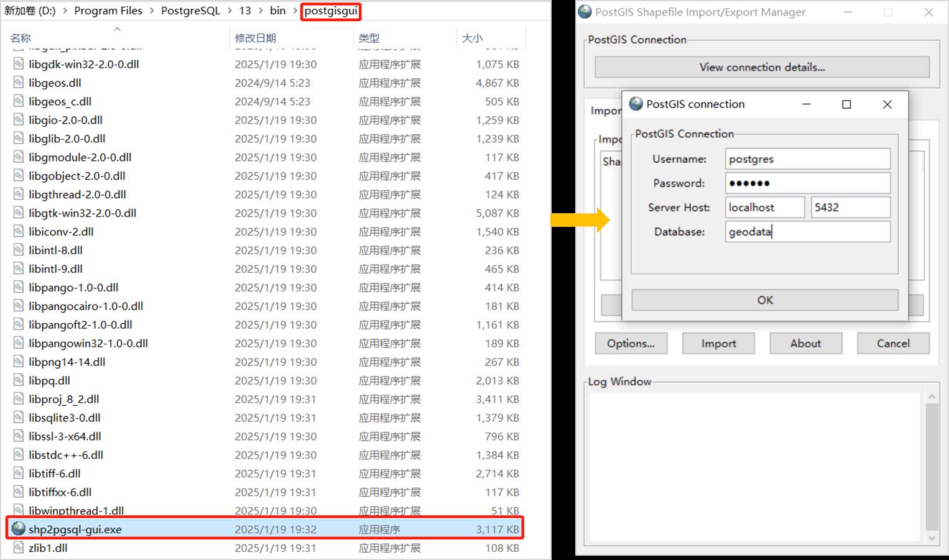
Task: Click the libgeos.dll file icon
Action: [x=19, y=83]
